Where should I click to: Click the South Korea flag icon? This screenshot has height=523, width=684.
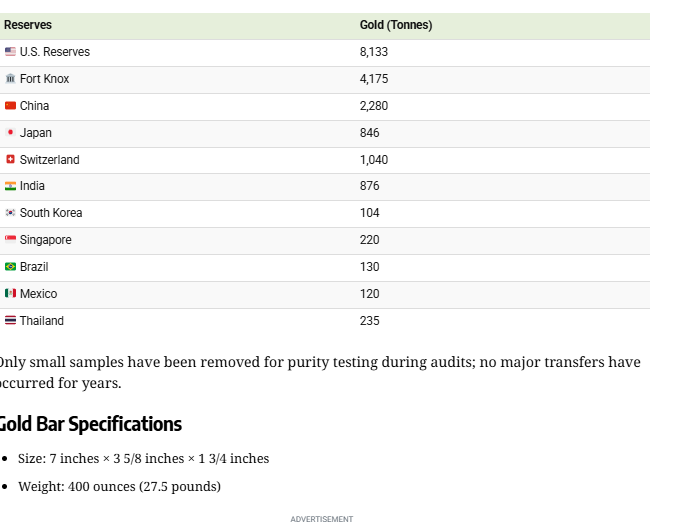click(x=10, y=213)
